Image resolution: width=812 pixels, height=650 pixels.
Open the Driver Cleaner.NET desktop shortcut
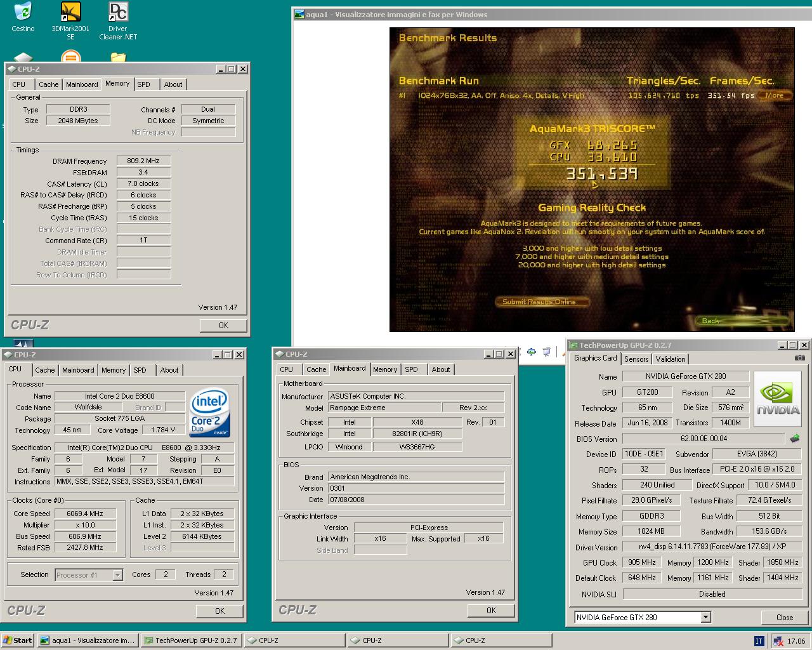(x=118, y=21)
